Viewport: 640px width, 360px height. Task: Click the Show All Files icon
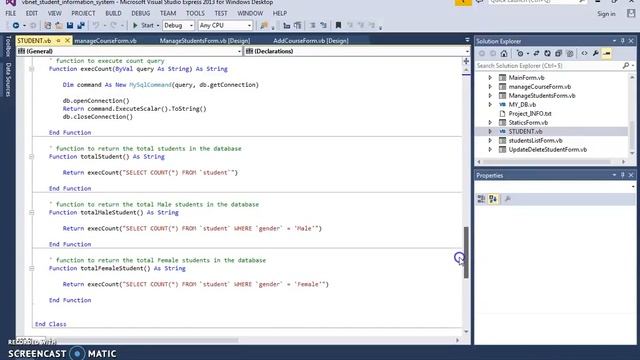pos(570,53)
